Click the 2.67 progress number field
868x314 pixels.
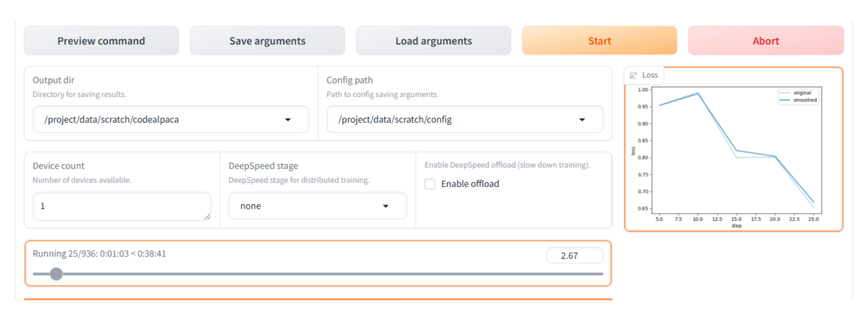(574, 256)
